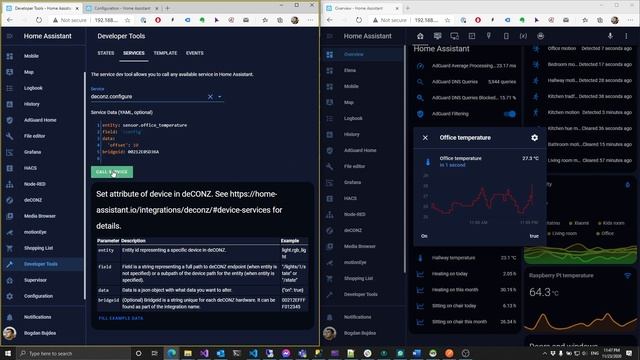
Task: Open Grafana in left window sidebar
Action: coord(43,152)
